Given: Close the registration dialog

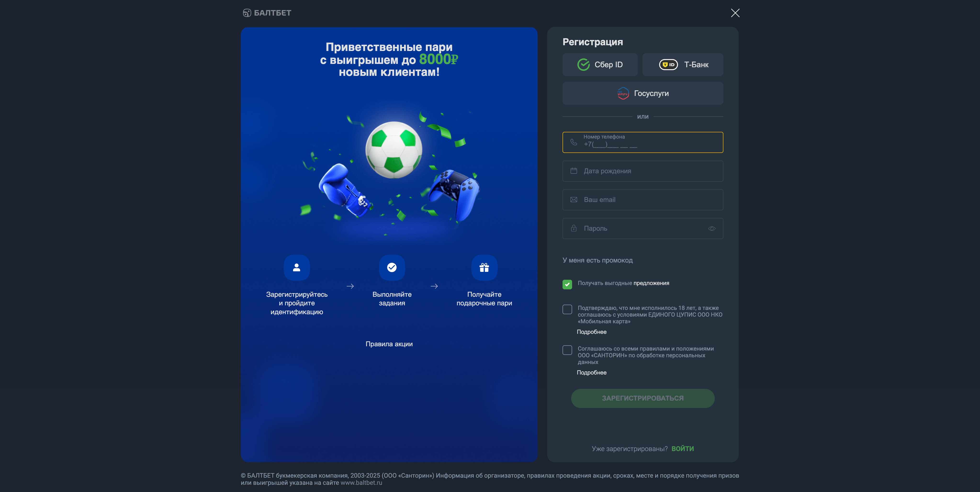Looking at the screenshot, I should coord(735,13).
